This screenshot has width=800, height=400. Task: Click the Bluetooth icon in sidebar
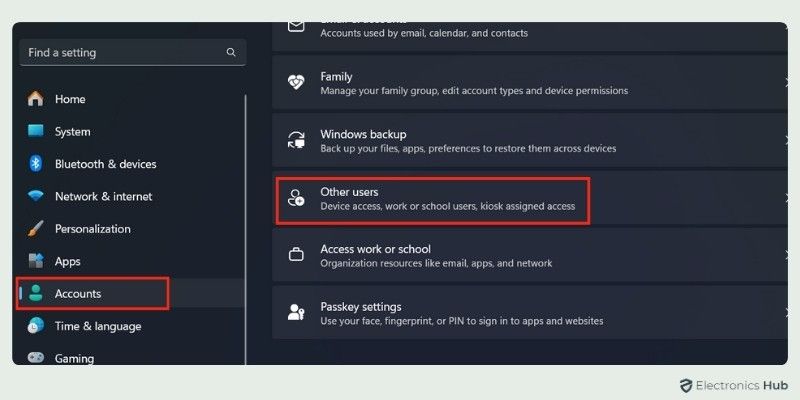click(35, 164)
